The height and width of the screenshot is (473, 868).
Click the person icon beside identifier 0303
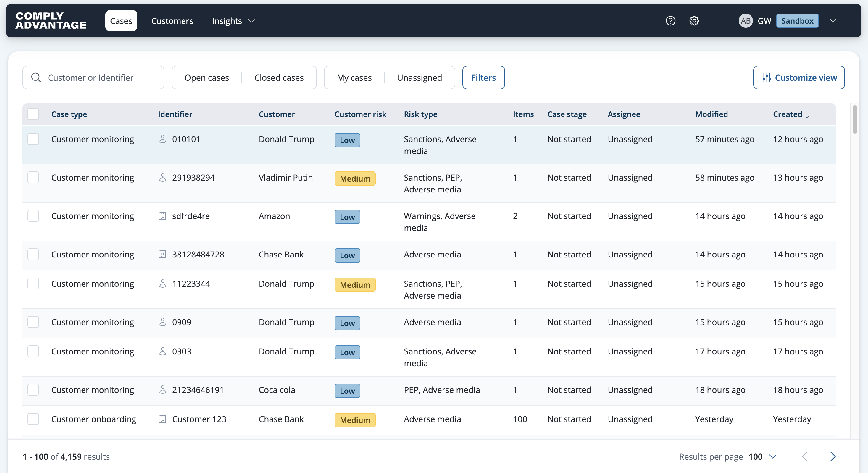pyautogui.click(x=162, y=351)
